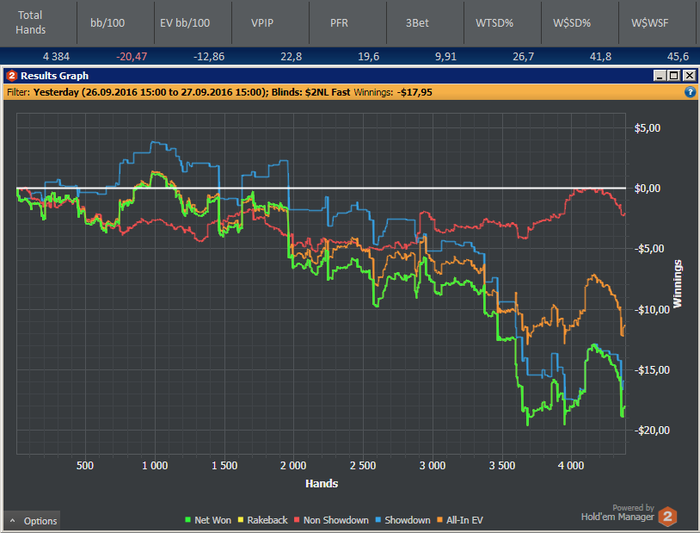Select the 45,6 W$WSF value

678,57
